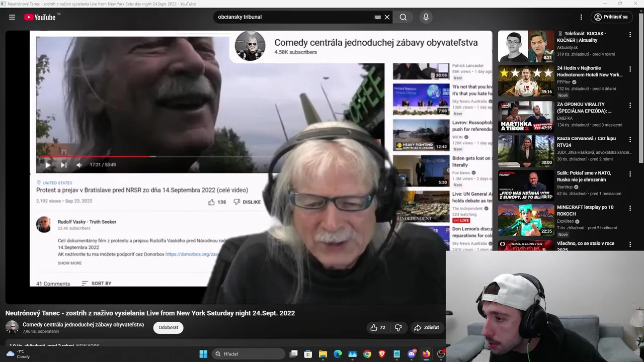Open options menu for Všechno, co se stalo
This screenshot has height=362, width=644.
pyautogui.click(x=630, y=244)
